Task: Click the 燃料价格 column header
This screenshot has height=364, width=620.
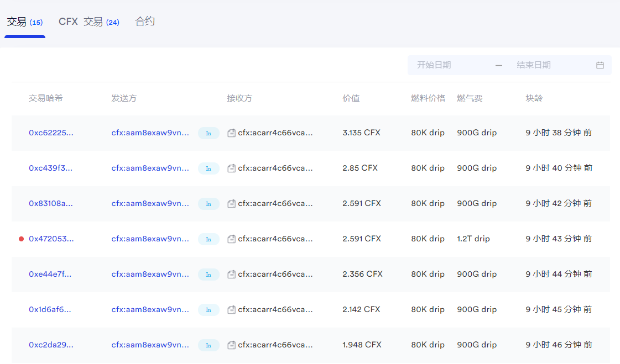Action: (x=428, y=98)
